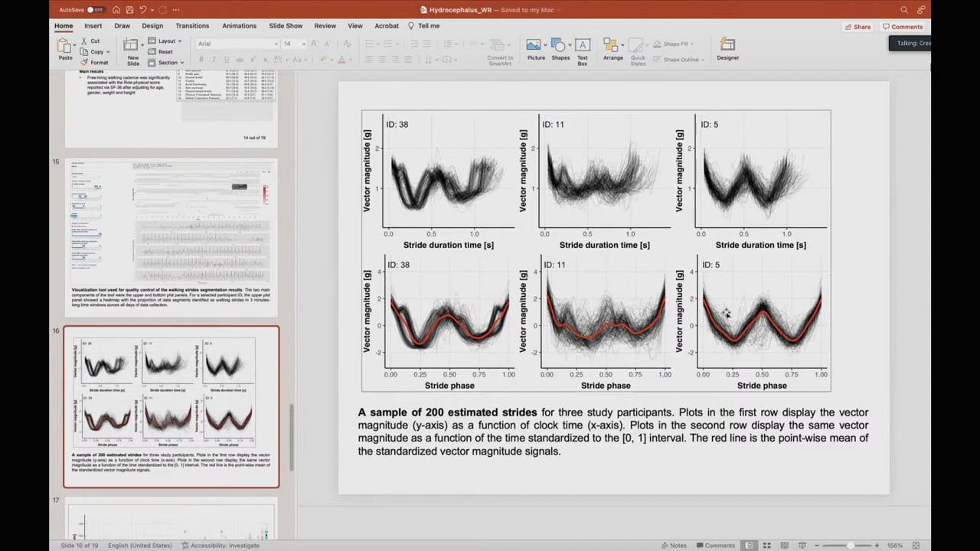Click the text highlight color swatch
The height and width of the screenshot is (551, 980).
tap(323, 59)
